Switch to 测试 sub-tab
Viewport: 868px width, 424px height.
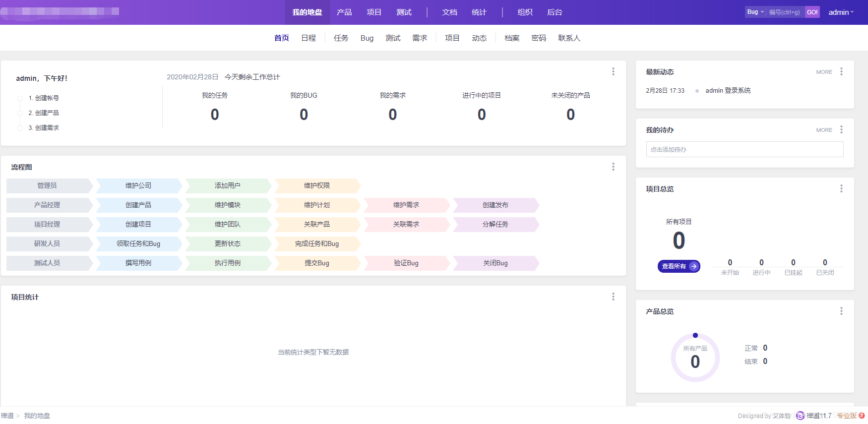coord(393,38)
